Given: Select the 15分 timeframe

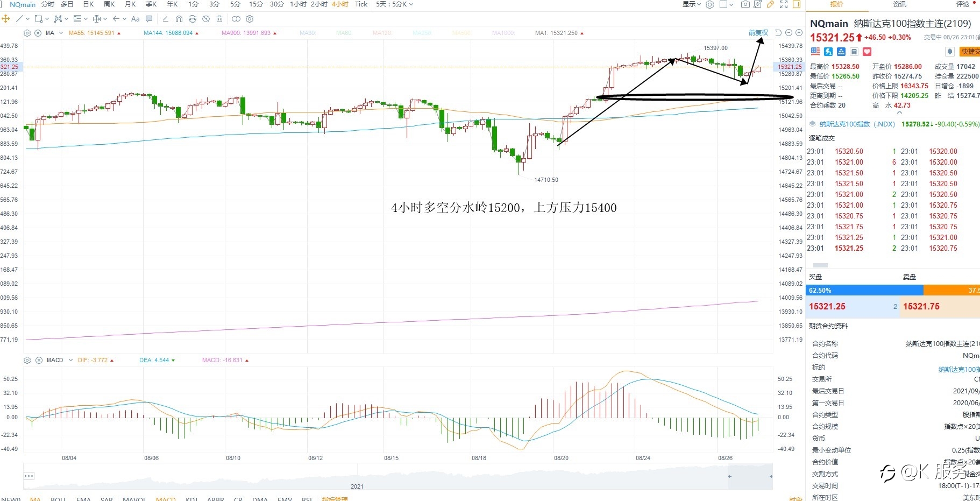Looking at the screenshot, I should point(256,4).
